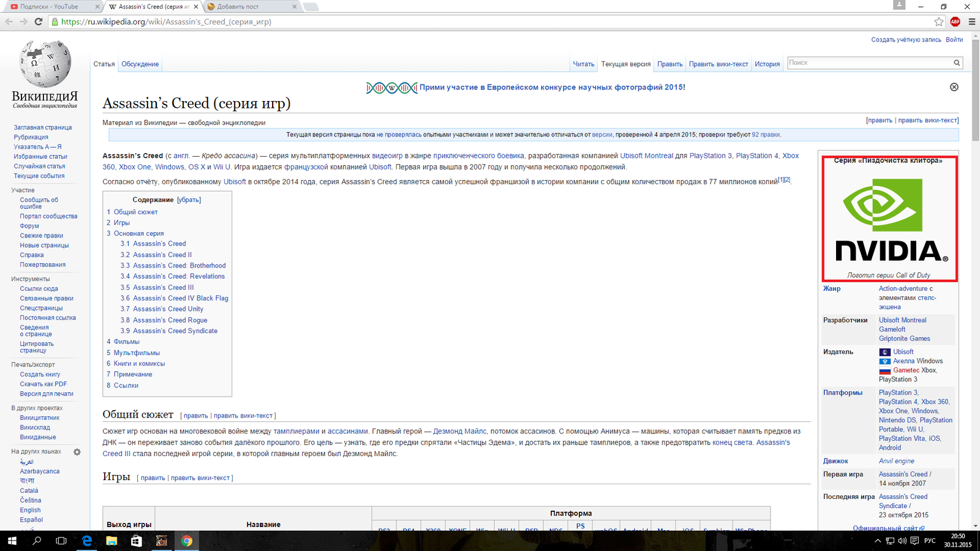This screenshot has width=980, height=551.
Task: Switch to Chrome taskbar icon
Action: point(187,541)
